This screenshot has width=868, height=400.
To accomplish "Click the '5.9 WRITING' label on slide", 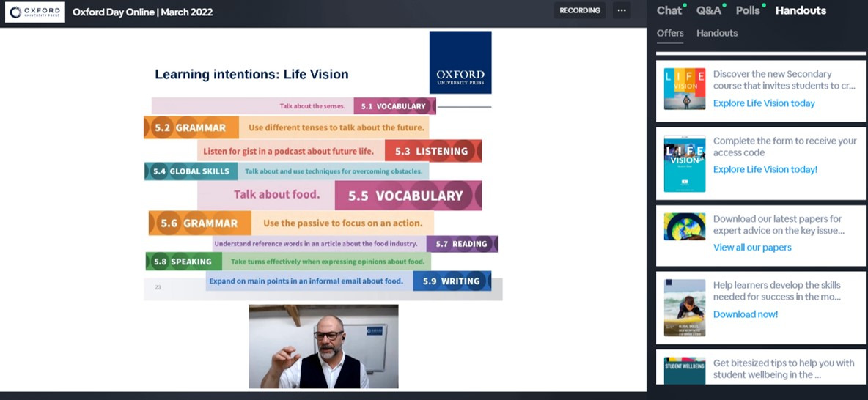I will coord(452,281).
